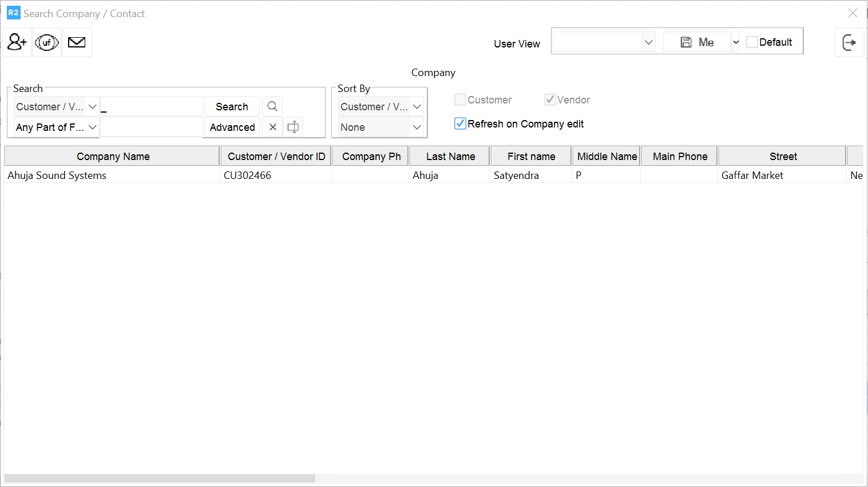Click the magnifying glass search icon
The image size is (868, 487).
click(272, 106)
